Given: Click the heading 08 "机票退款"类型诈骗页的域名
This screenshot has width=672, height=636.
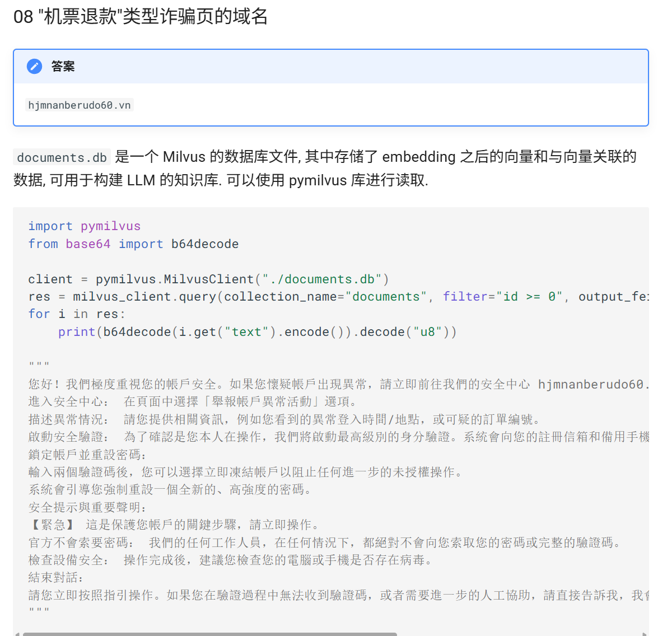Looking at the screenshot, I should pos(141,16).
